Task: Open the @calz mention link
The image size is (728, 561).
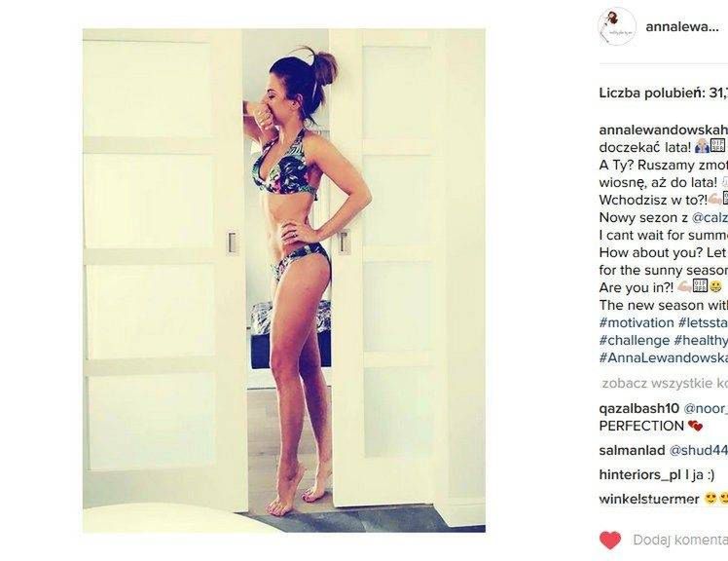Action: tap(710, 217)
